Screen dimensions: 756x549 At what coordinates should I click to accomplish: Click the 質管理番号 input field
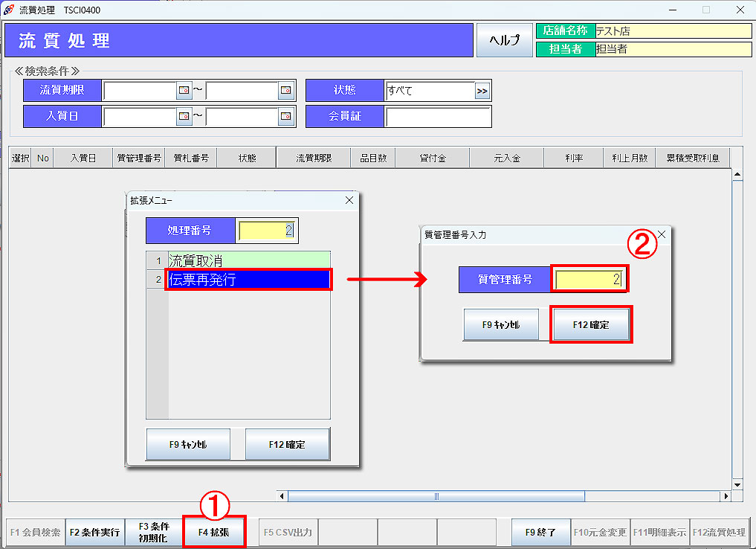coord(589,280)
